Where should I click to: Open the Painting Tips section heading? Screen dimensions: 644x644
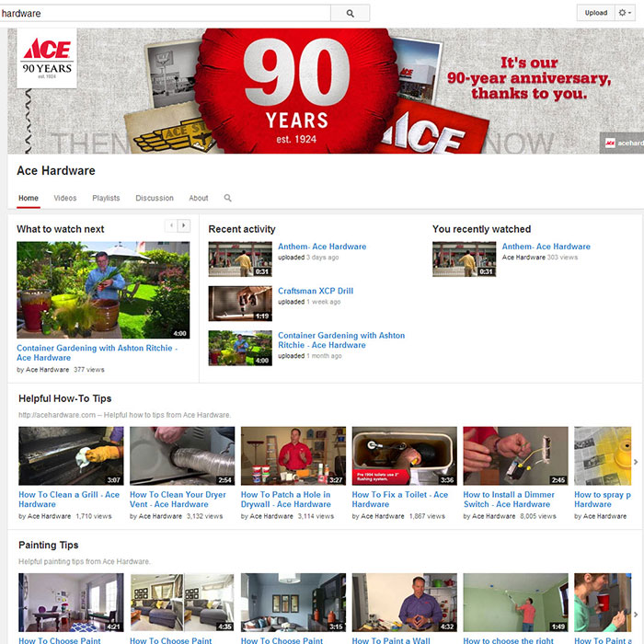pos(49,545)
